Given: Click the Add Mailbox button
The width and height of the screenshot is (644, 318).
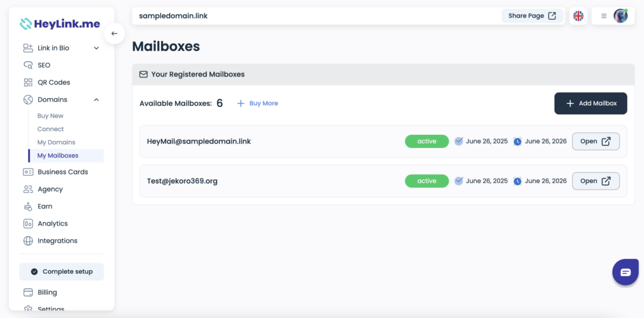Looking at the screenshot, I should click(591, 103).
